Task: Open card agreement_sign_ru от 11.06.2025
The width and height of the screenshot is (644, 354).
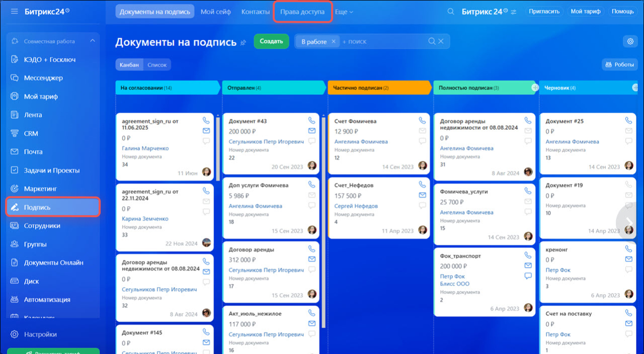Action: tap(150, 125)
